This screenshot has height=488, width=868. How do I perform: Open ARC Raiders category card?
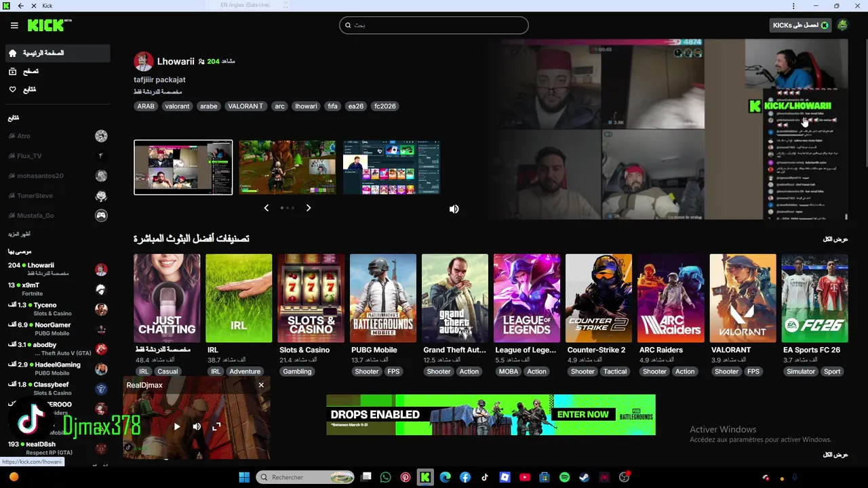point(671,298)
